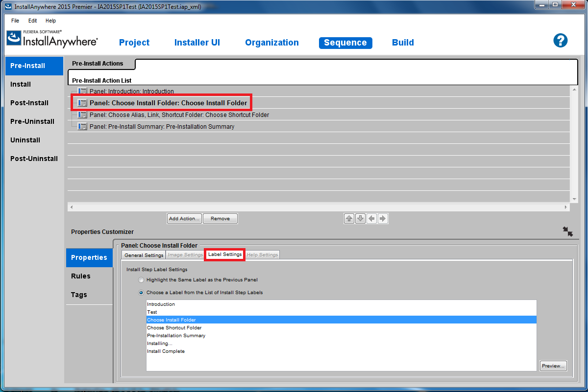This screenshot has width=588, height=392.
Task: Select Test in install step labels
Action: click(342, 312)
